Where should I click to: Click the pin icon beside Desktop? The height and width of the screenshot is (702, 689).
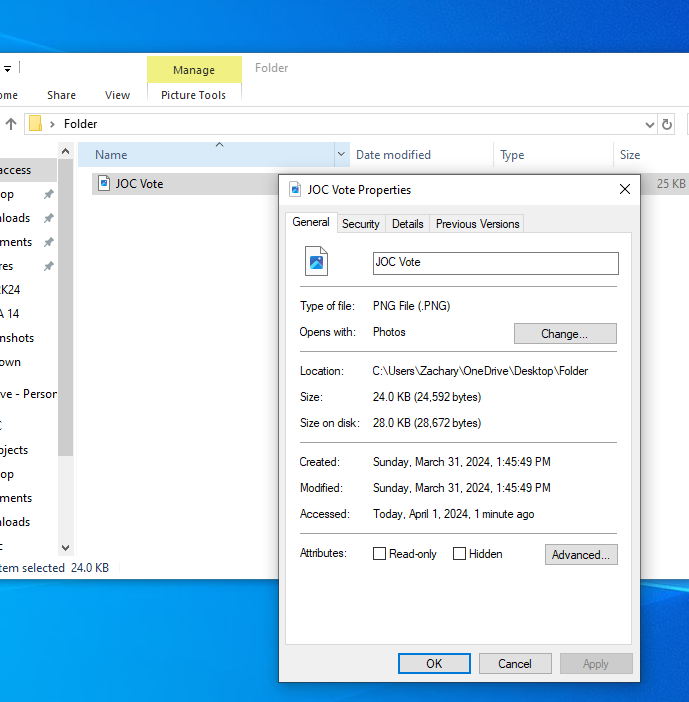click(48, 194)
